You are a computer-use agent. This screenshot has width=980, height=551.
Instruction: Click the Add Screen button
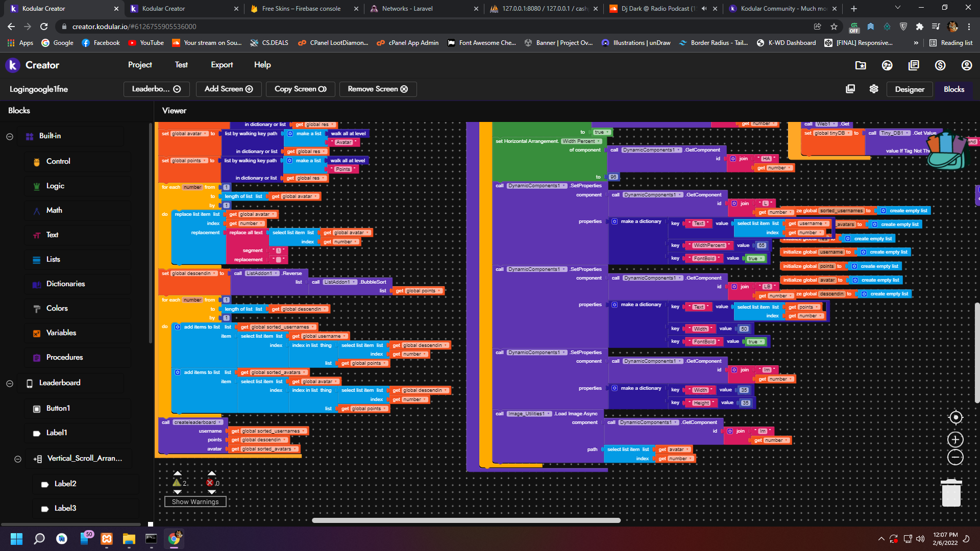click(229, 89)
